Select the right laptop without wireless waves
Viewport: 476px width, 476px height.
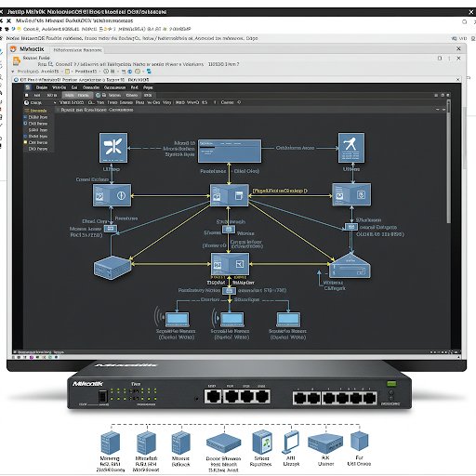point(288,320)
